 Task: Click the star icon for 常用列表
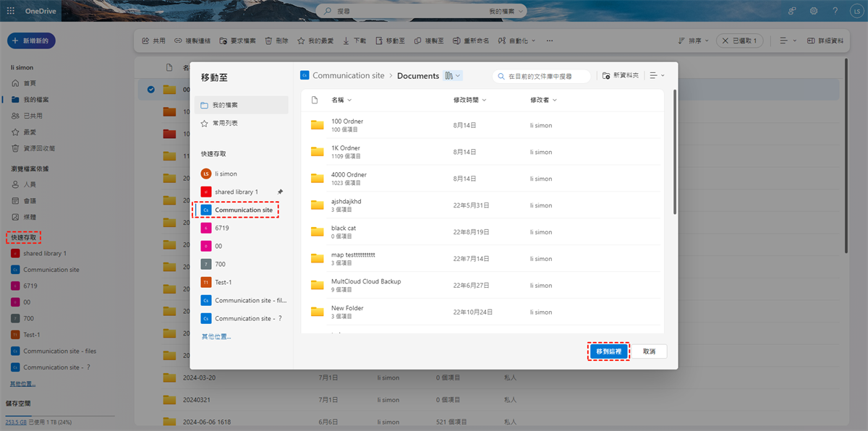205,123
